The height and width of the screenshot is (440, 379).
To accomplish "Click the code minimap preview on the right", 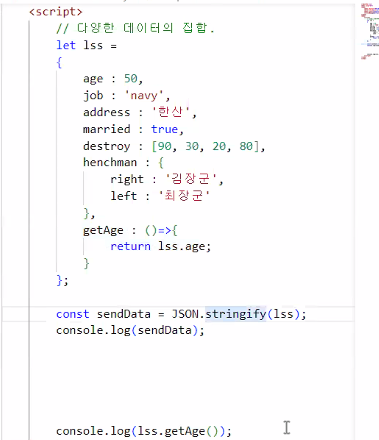I will [x=370, y=31].
